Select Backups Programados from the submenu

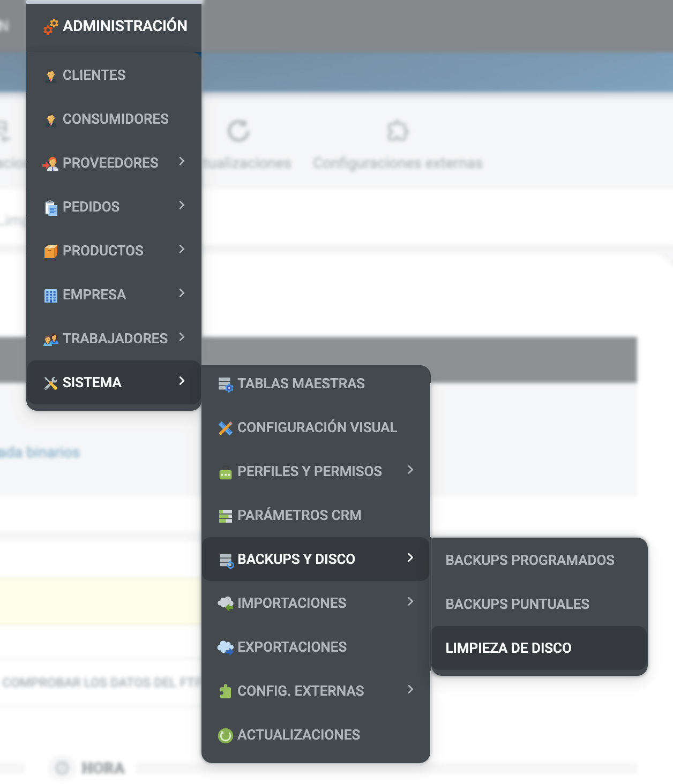click(539, 560)
